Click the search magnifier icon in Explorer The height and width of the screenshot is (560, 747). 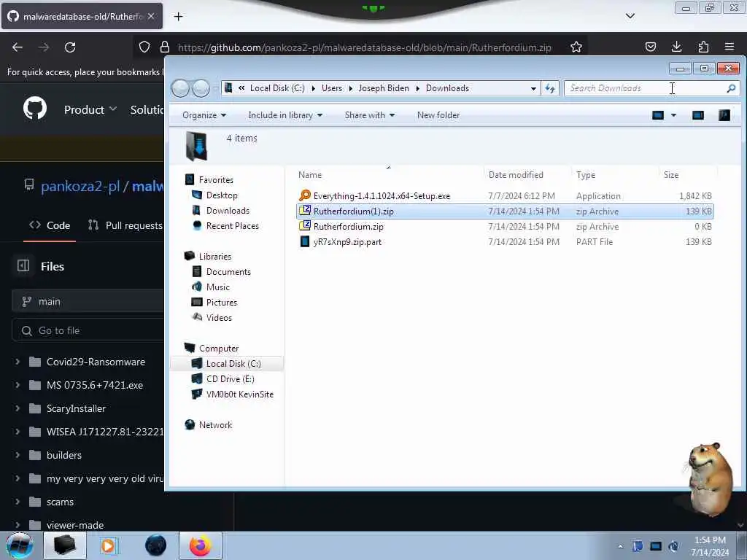click(731, 88)
